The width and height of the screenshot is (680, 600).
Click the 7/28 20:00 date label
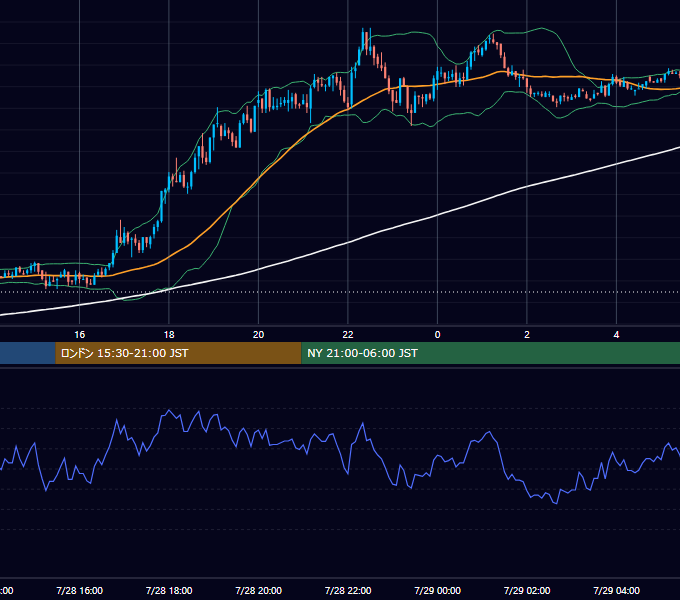258,590
